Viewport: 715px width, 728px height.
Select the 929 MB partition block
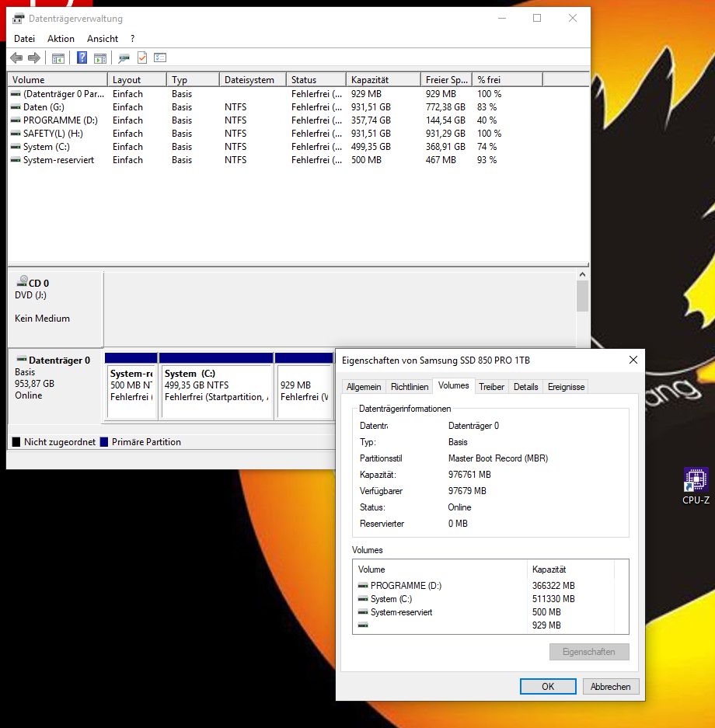[x=305, y=386]
